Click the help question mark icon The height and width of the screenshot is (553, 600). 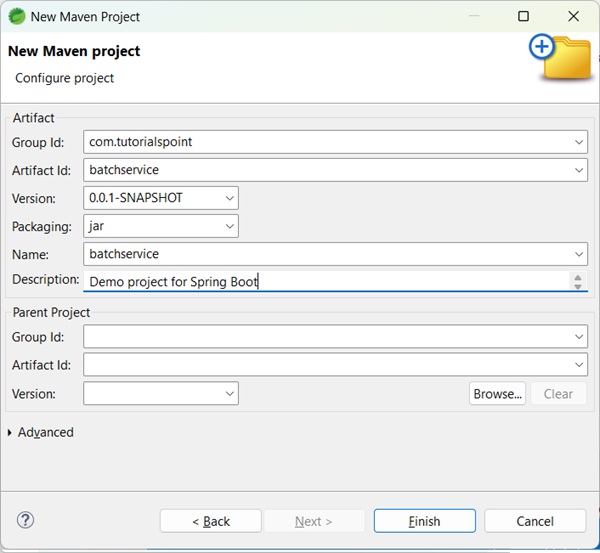[x=26, y=520]
